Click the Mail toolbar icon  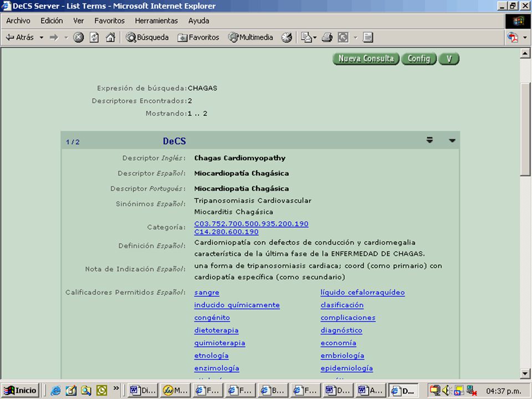306,37
